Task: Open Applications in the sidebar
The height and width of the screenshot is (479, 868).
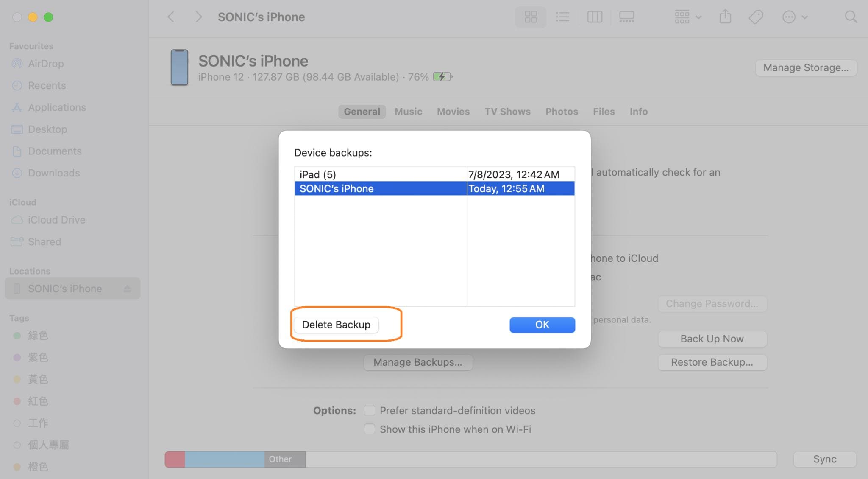Action: click(x=57, y=107)
